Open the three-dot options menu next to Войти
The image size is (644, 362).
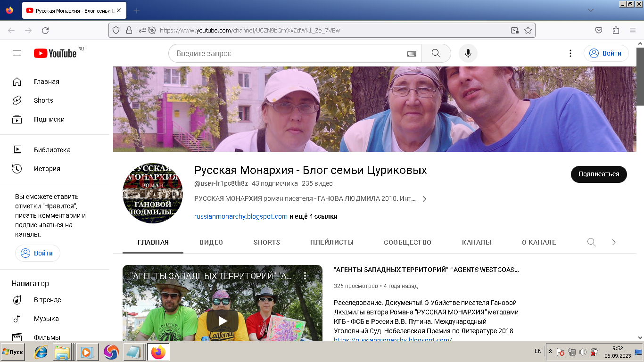pos(570,53)
